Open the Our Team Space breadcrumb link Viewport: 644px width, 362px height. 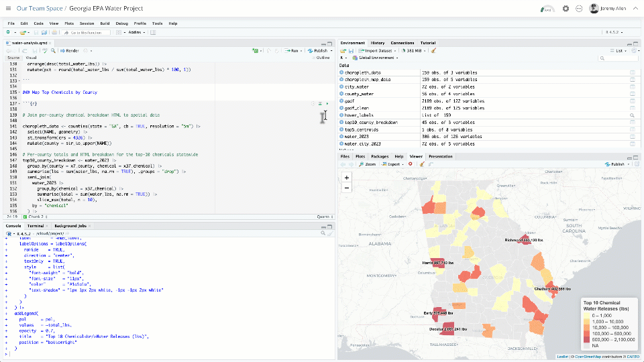[40, 9]
